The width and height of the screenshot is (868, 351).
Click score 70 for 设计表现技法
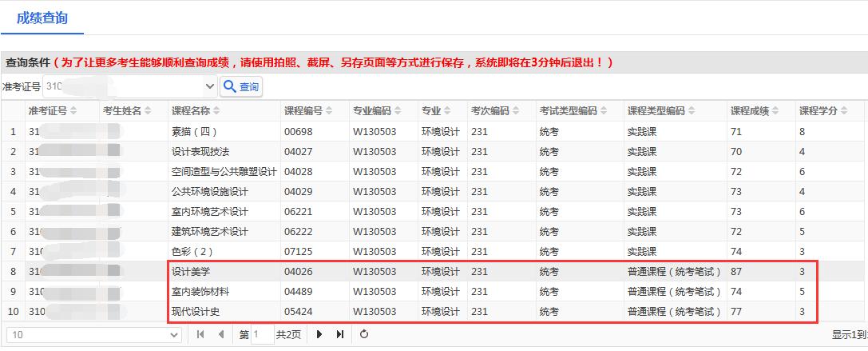point(736,152)
